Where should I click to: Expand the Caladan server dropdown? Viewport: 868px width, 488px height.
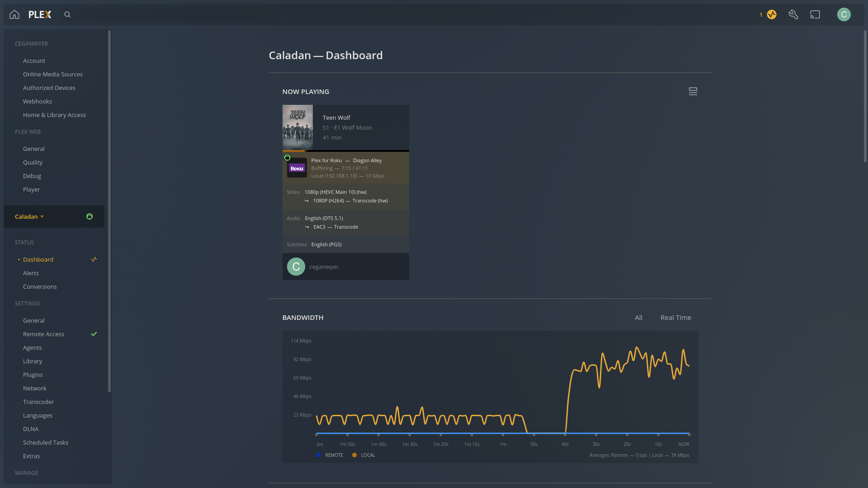point(29,216)
